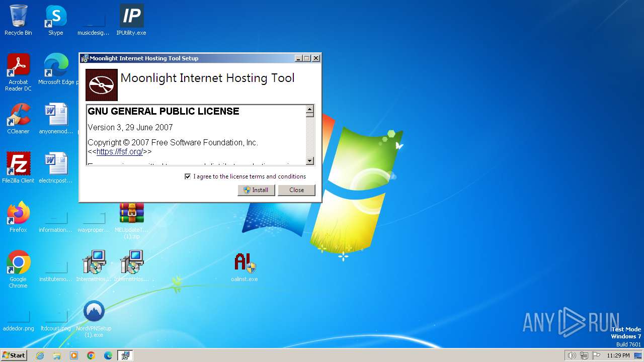Uncheck the license agreement checkbox

pyautogui.click(x=188, y=176)
